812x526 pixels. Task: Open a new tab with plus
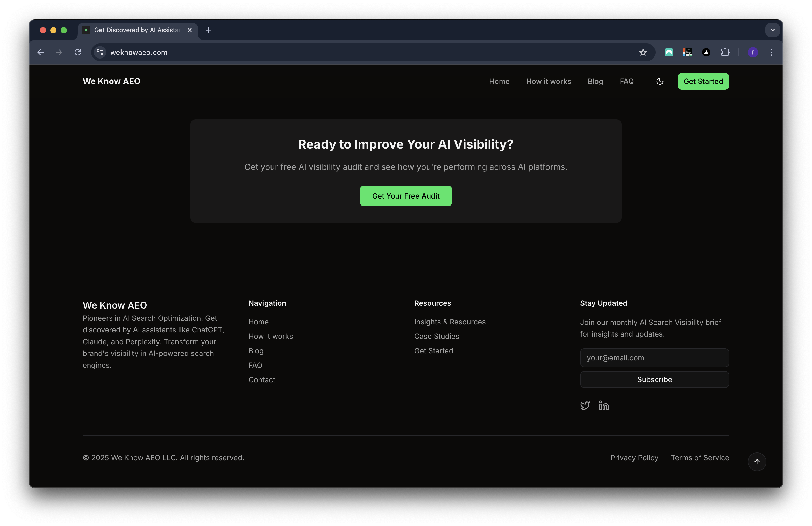coord(208,30)
